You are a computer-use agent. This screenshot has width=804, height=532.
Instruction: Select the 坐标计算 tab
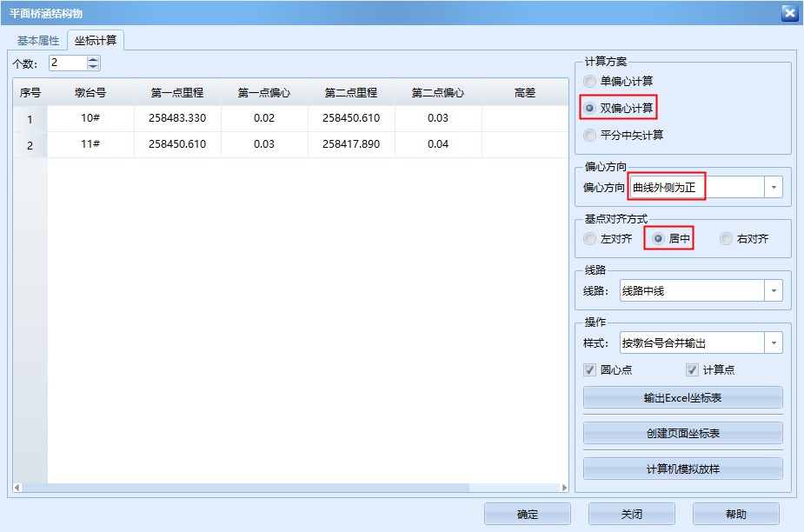[x=96, y=38]
